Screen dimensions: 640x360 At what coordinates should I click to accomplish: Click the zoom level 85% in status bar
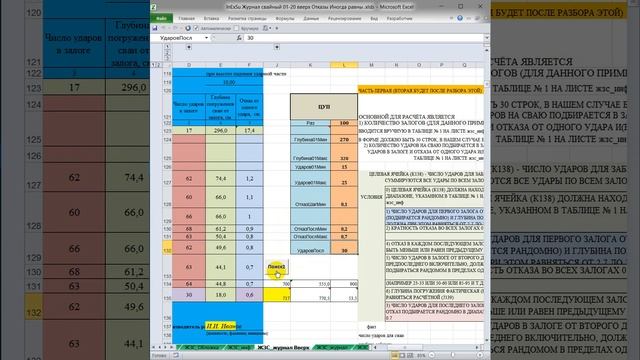(421, 356)
